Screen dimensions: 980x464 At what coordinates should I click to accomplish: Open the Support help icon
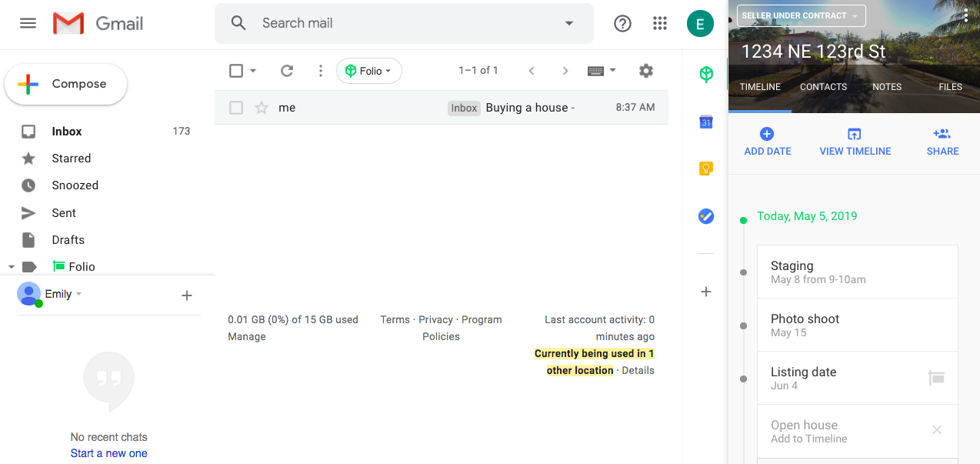click(622, 24)
